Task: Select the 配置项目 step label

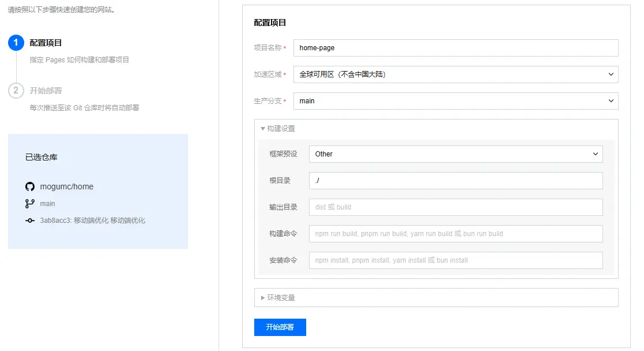Action: pos(46,42)
